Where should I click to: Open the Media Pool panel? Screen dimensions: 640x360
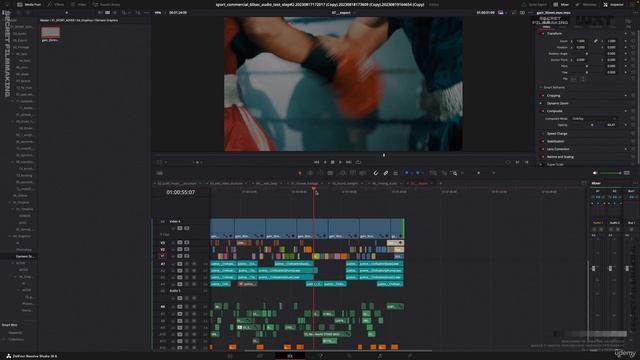point(29,4)
